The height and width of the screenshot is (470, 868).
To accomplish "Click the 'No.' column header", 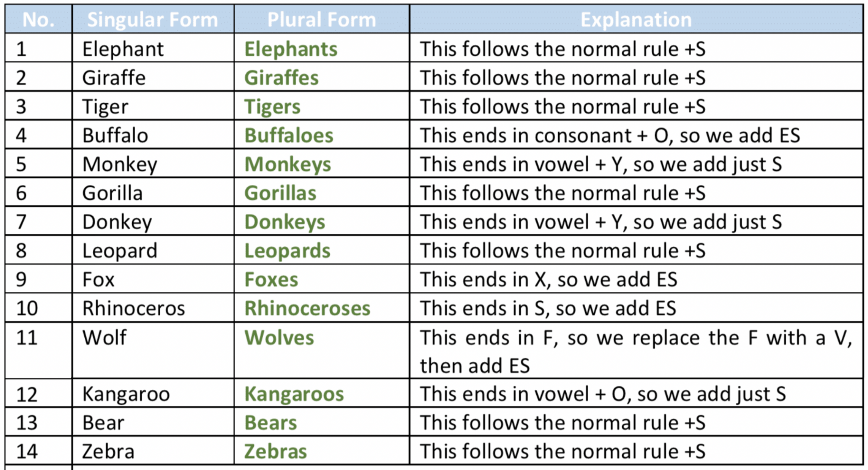I will click(x=39, y=20).
